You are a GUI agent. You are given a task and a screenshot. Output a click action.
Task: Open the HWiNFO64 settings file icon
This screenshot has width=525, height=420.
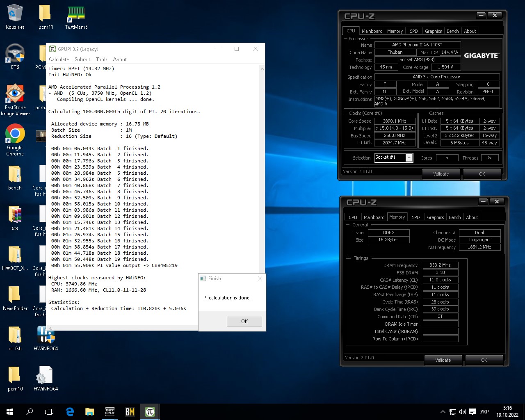pyautogui.click(x=46, y=379)
